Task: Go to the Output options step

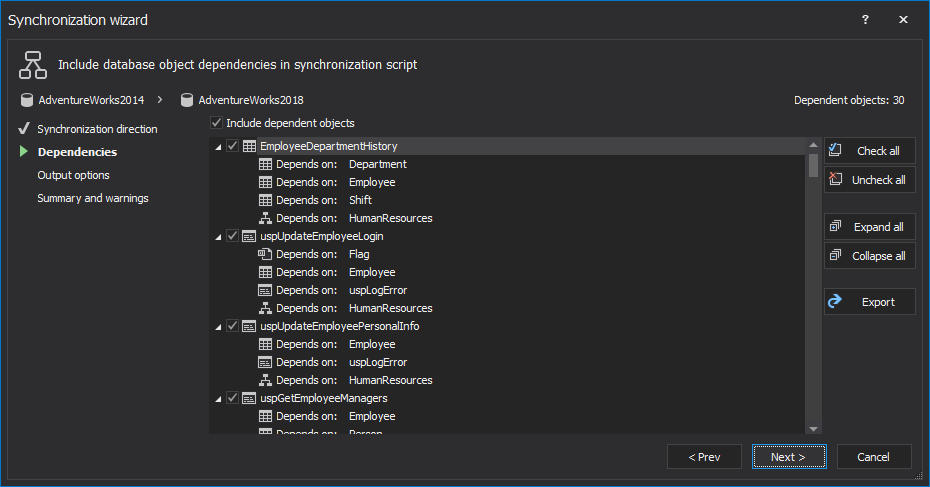Action: pos(73,175)
